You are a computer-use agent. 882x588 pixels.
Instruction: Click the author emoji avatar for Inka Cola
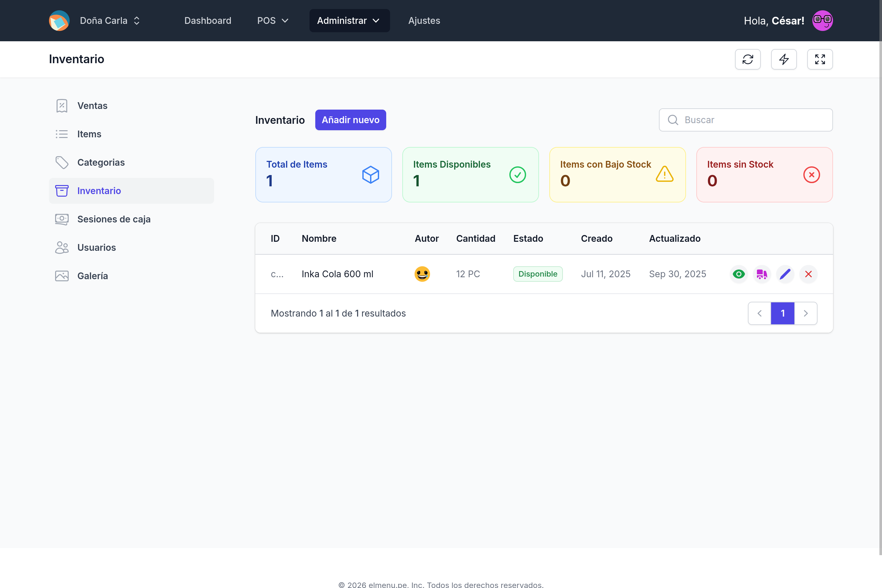click(422, 274)
